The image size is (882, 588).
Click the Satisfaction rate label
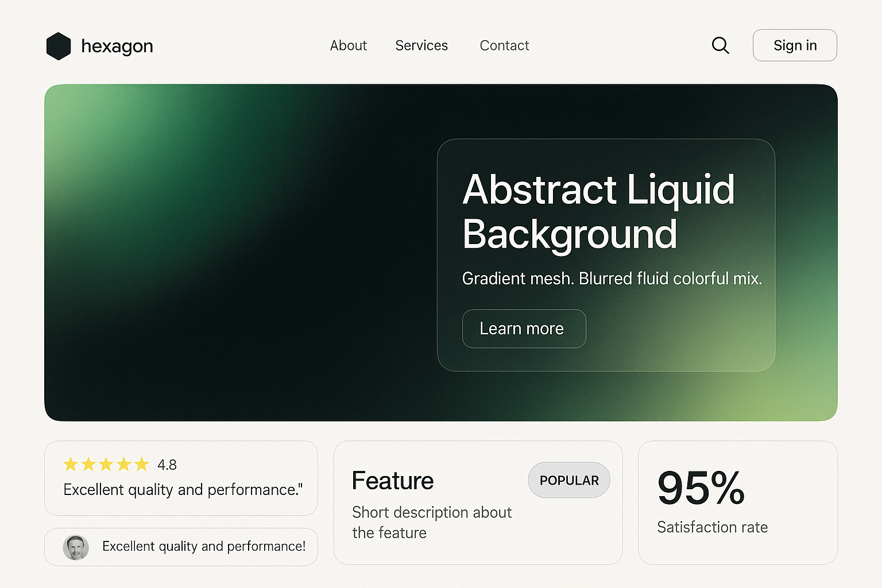(x=712, y=527)
